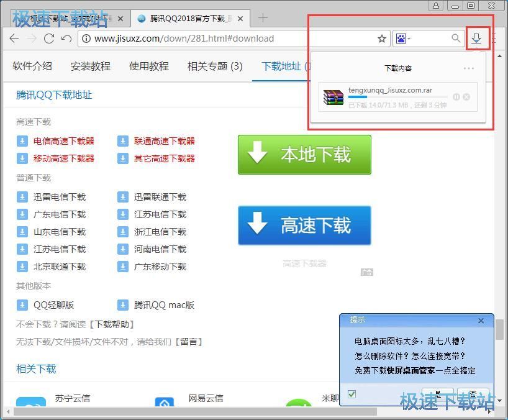Click the blue 高速下载 button
The height and width of the screenshot is (420, 508).
(x=304, y=226)
